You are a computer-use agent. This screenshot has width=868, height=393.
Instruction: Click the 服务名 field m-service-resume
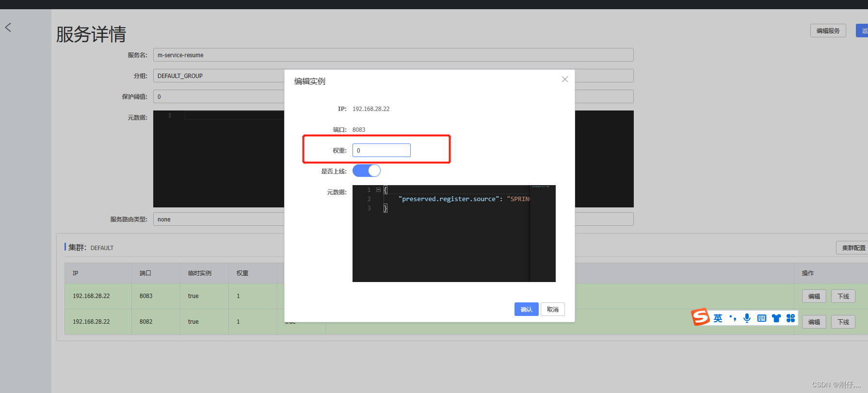[393, 55]
